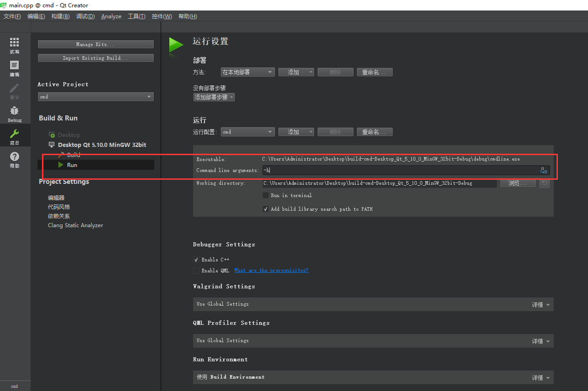Click the Manage Kits button
This screenshot has height=391, width=588.
[95, 44]
